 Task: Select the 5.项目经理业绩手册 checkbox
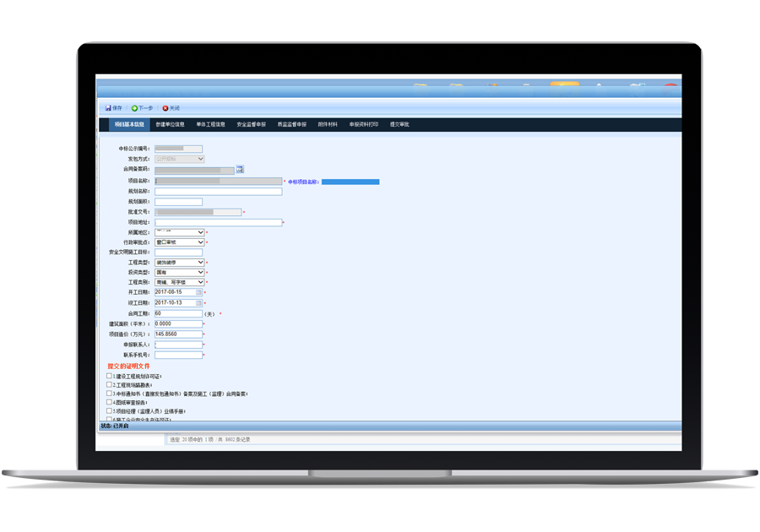tap(109, 411)
